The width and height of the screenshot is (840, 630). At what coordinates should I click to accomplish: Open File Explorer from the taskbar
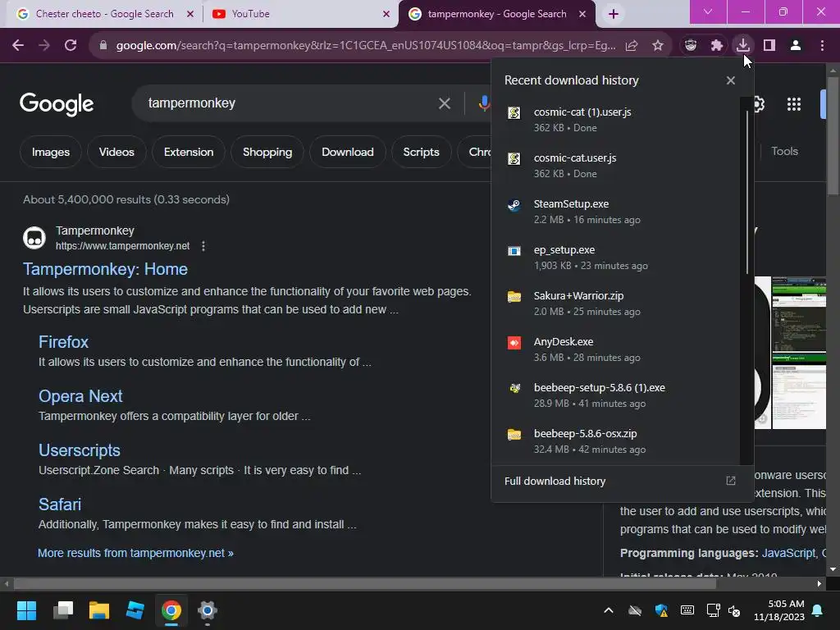99,610
